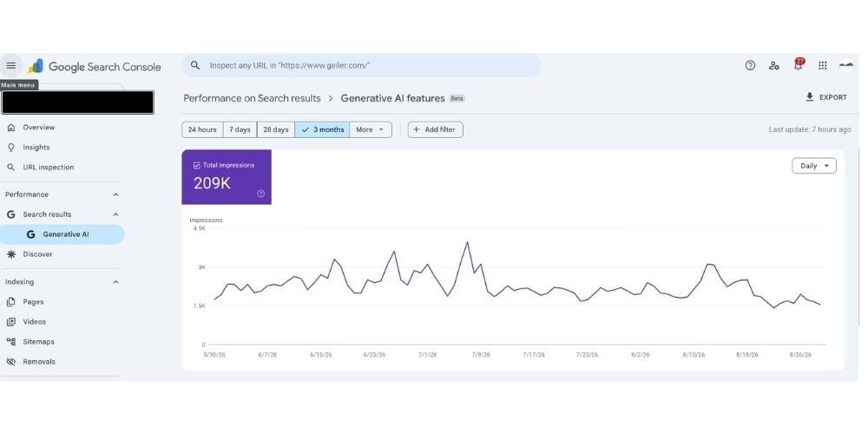Viewport: 868px width, 434px height.
Task: Click the Discover asterisk icon
Action: (x=11, y=254)
